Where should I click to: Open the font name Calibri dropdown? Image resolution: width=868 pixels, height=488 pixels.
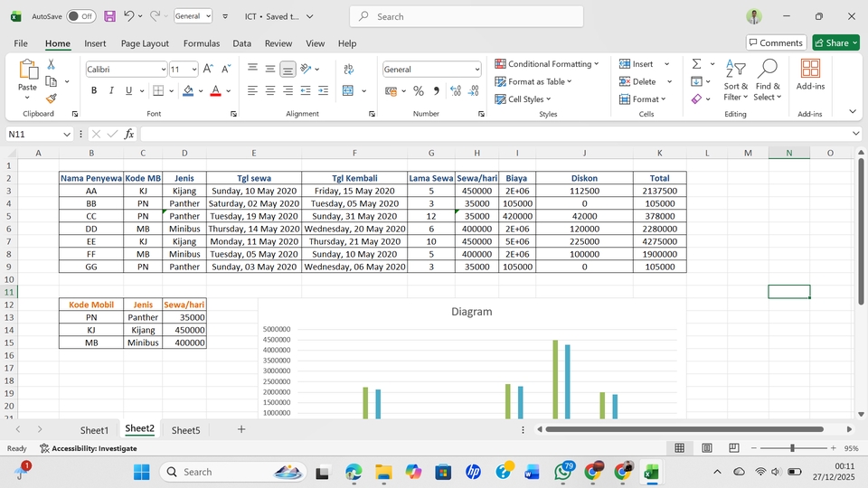pos(163,70)
